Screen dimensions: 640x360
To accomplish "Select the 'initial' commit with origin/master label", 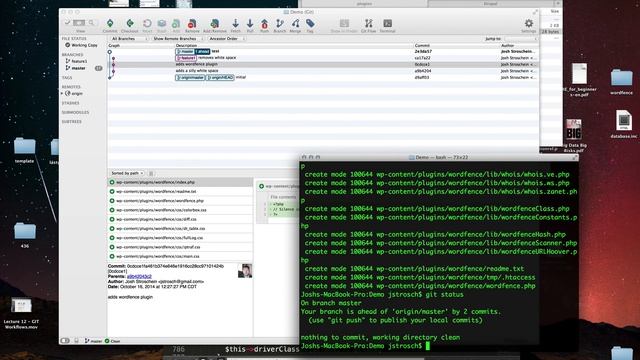I will [323, 77].
